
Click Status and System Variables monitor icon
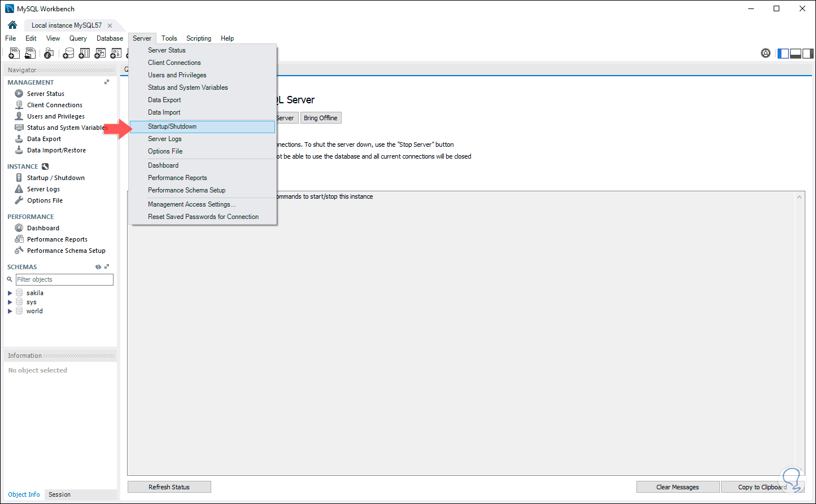point(19,128)
